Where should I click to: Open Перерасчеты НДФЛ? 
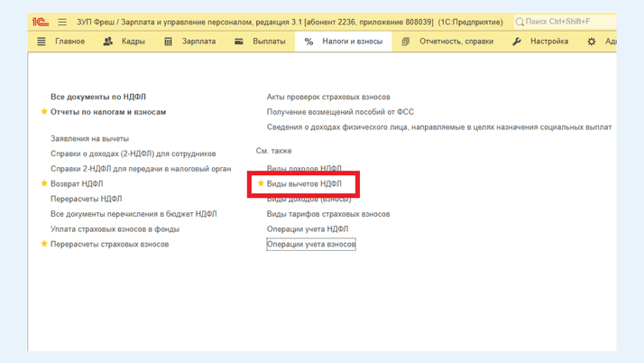87,199
